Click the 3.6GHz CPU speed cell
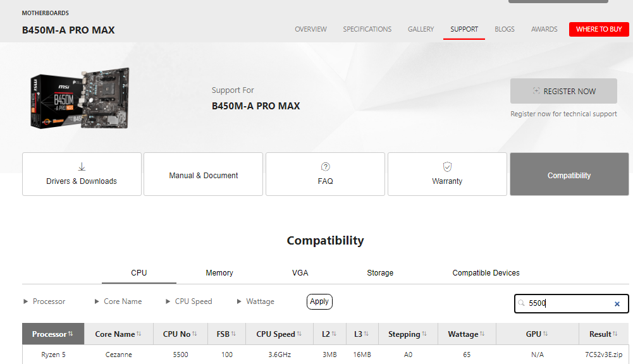 click(x=280, y=355)
